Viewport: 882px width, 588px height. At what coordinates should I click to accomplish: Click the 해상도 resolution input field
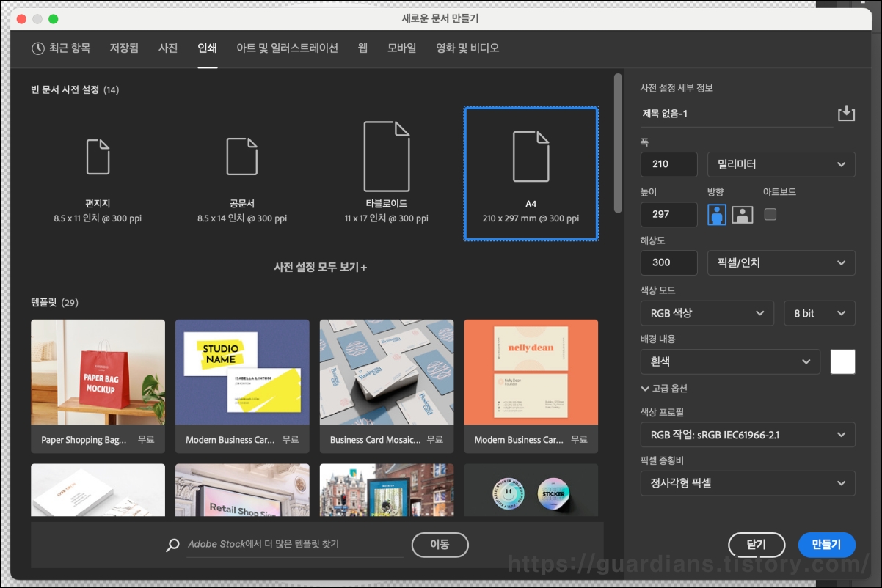click(x=668, y=262)
